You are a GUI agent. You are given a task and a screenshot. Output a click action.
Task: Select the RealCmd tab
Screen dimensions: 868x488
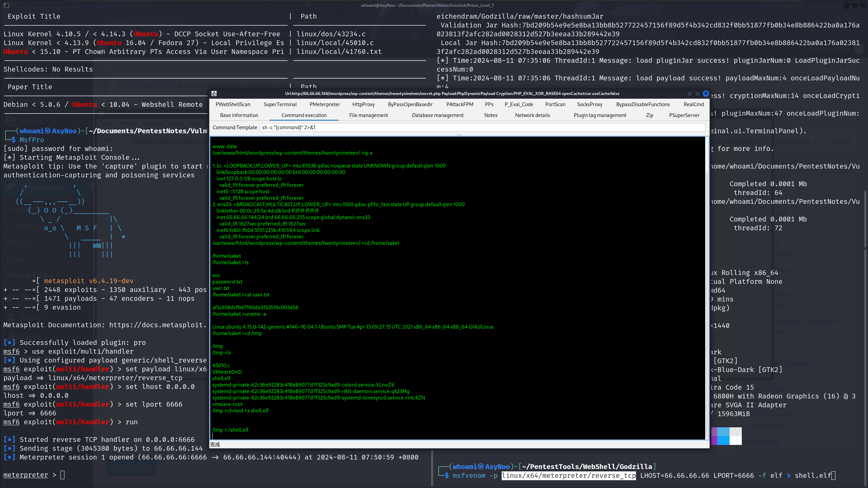point(694,104)
